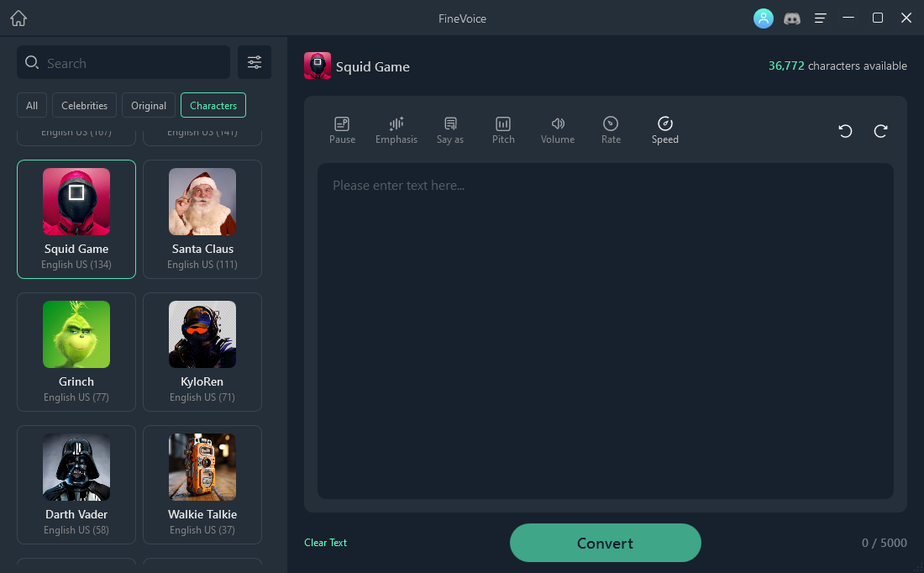Click the English US (134) label
This screenshot has height=573, width=924.
coord(76,265)
